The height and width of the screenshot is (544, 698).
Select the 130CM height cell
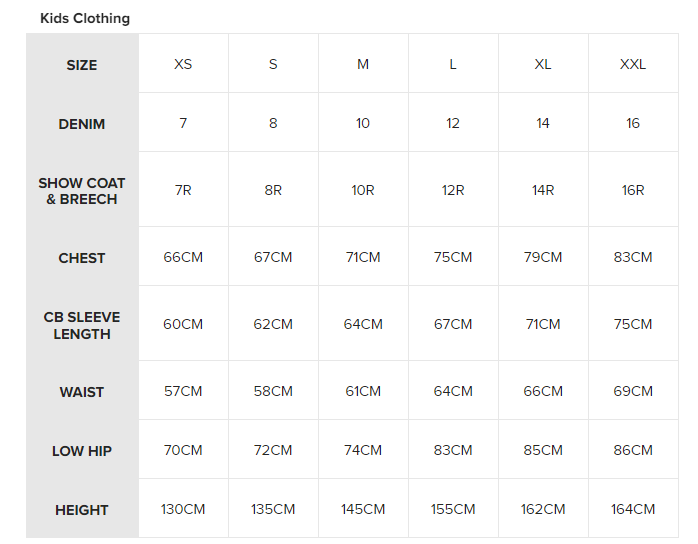183,509
